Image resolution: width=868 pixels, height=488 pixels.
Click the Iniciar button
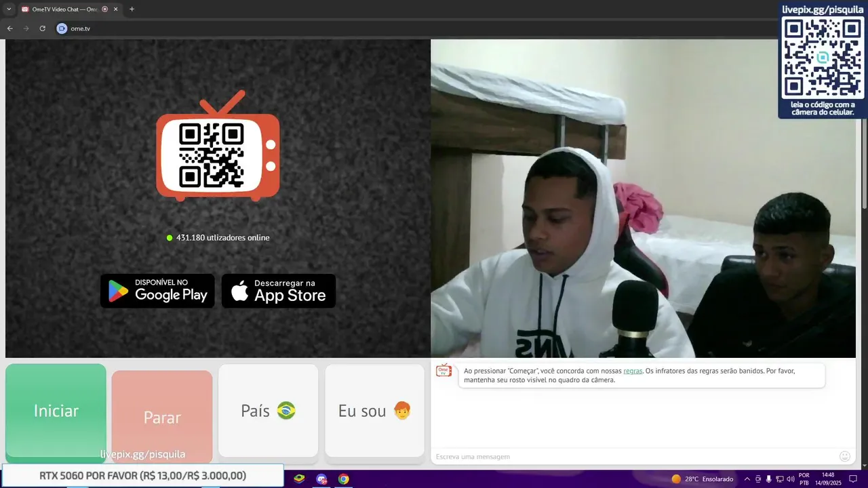56,411
